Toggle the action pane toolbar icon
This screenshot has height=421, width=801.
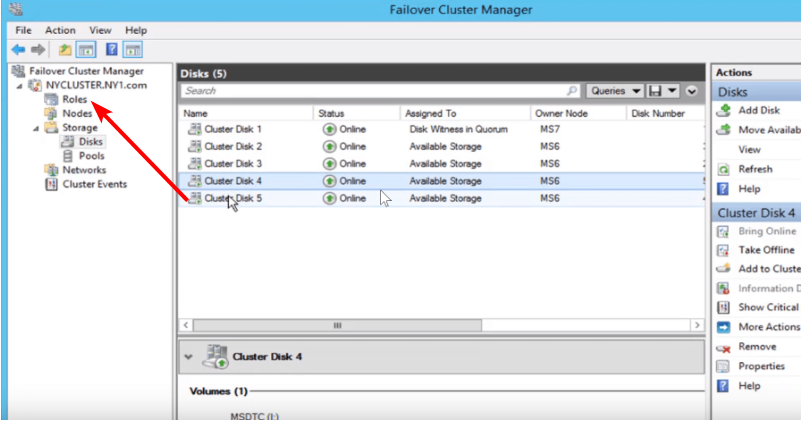(x=132, y=50)
